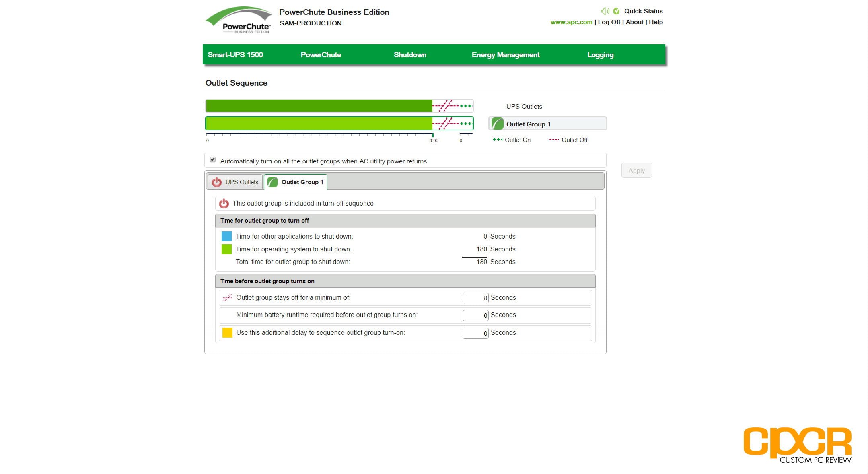Image resolution: width=868 pixels, height=474 pixels.
Task: Click the red power icon on the UPS Outlets tab
Action: pos(217,182)
